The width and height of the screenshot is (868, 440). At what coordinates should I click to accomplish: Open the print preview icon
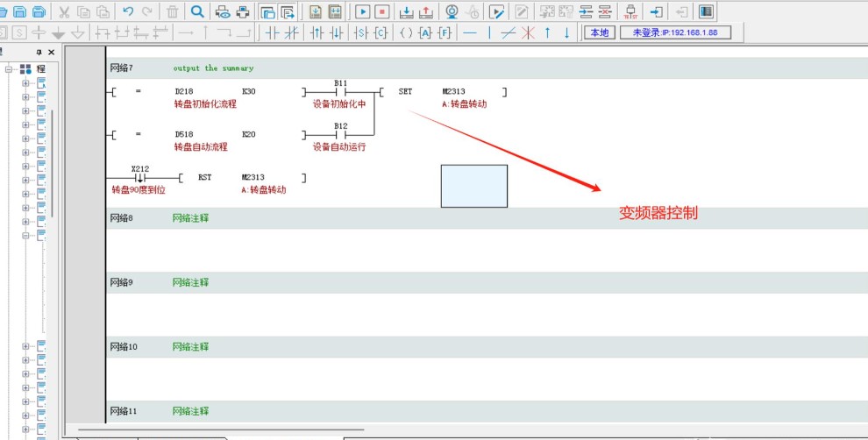point(223,11)
